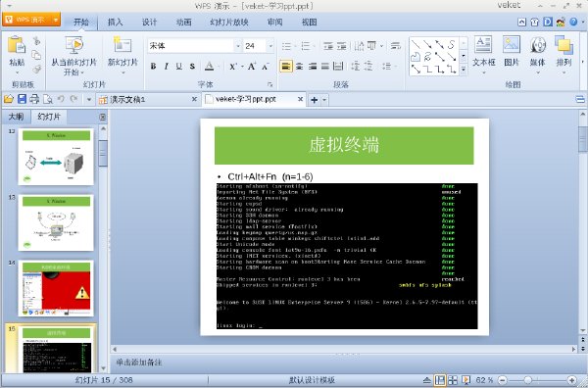
Task: Click the Arrange shapes icon
Action: 563,45
